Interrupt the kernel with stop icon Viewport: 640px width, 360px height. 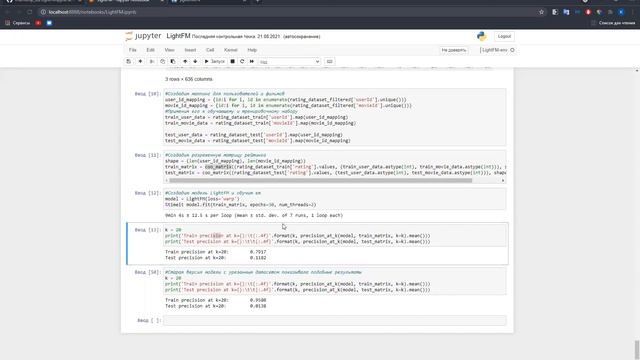pos(233,62)
